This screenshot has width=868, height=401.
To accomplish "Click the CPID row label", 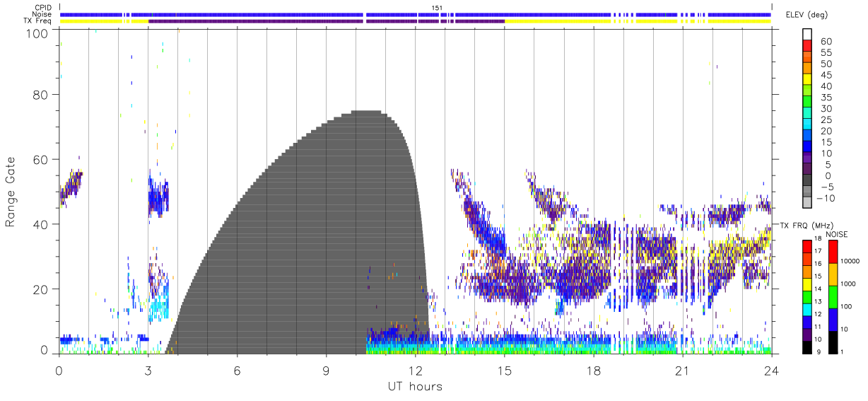I will coord(42,8).
